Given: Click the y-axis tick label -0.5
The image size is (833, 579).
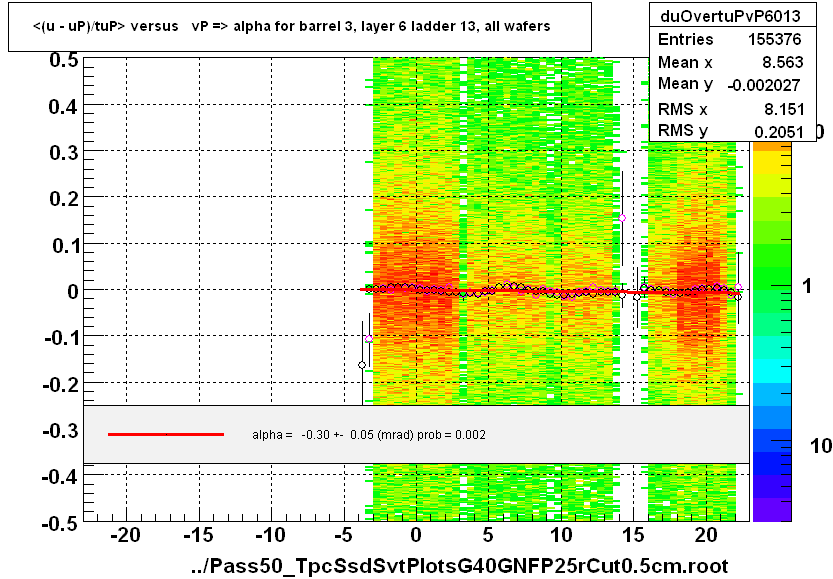Looking at the screenshot, I should point(60,524).
